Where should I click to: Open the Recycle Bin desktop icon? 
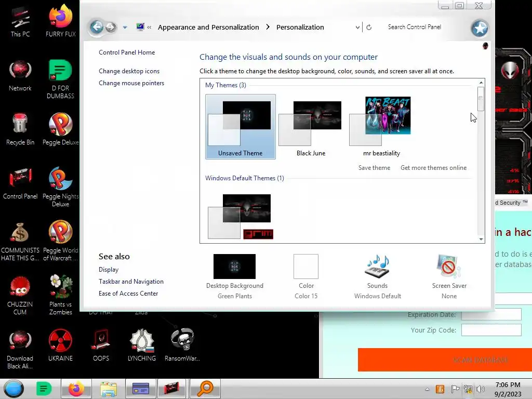coord(20,129)
